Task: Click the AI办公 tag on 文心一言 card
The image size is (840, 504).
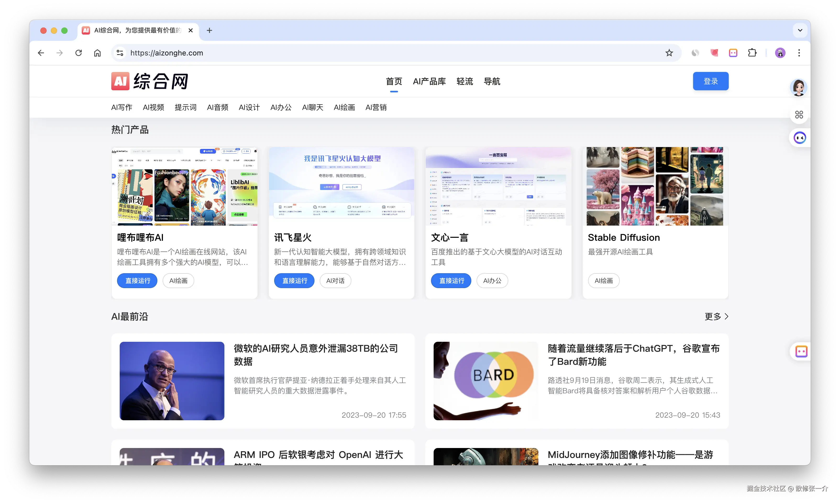Action: (492, 281)
